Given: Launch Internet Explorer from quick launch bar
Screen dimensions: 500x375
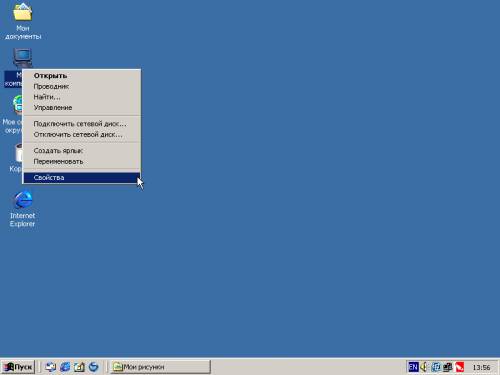Looking at the screenshot, I should [x=65, y=367].
